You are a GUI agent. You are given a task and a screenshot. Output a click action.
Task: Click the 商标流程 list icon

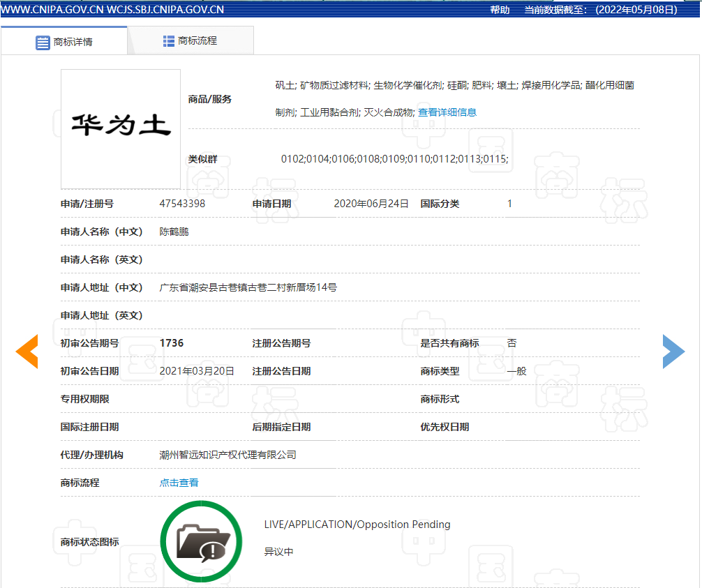(x=169, y=41)
